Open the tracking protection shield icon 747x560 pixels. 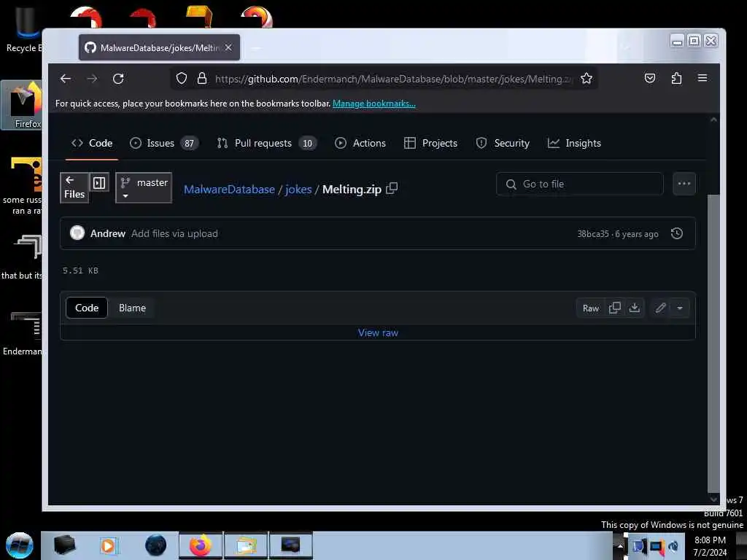click(x=182, y=79)
